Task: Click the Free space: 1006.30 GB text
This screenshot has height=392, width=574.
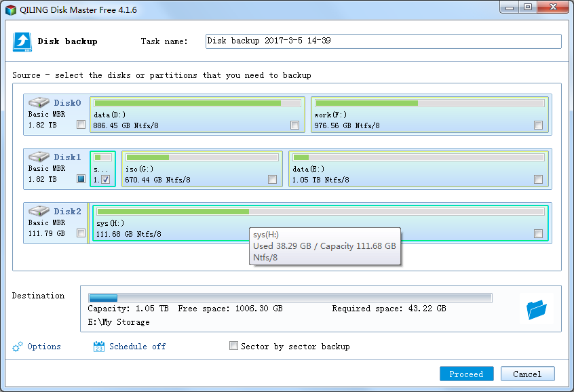Action: (x=230, y=309)
